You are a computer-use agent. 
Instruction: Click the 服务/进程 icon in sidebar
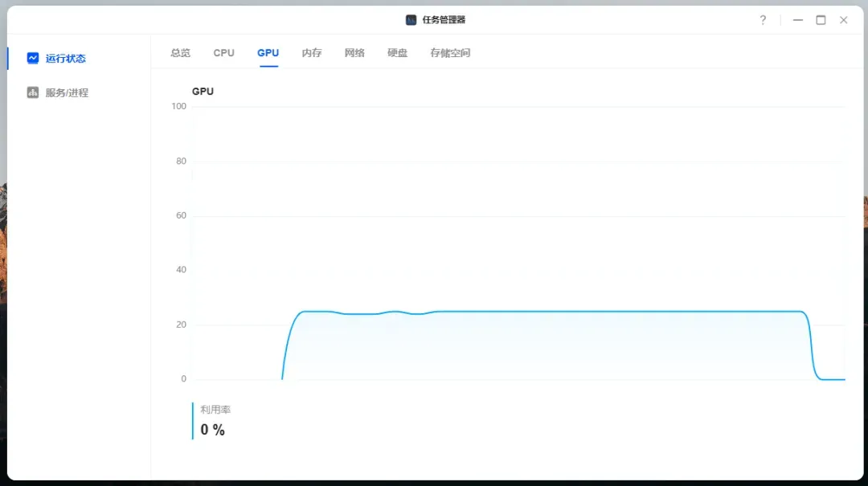[33, 92]
